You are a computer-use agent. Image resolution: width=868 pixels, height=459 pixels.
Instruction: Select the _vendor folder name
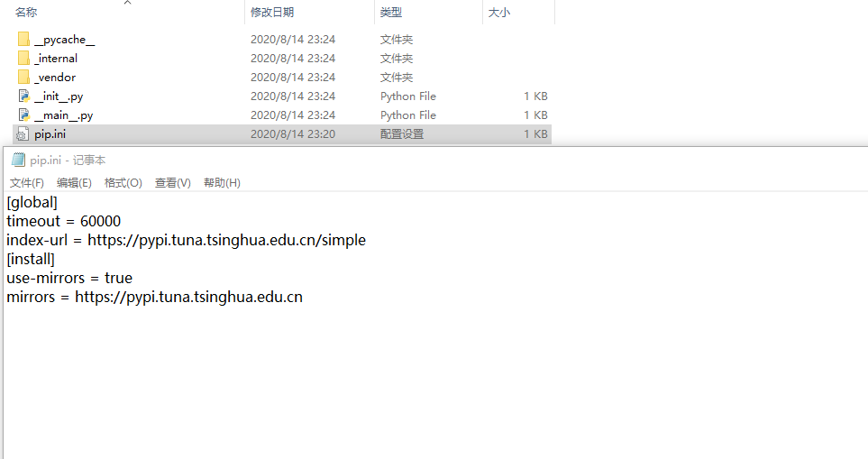pyautogui.click(x=55, y=77)
